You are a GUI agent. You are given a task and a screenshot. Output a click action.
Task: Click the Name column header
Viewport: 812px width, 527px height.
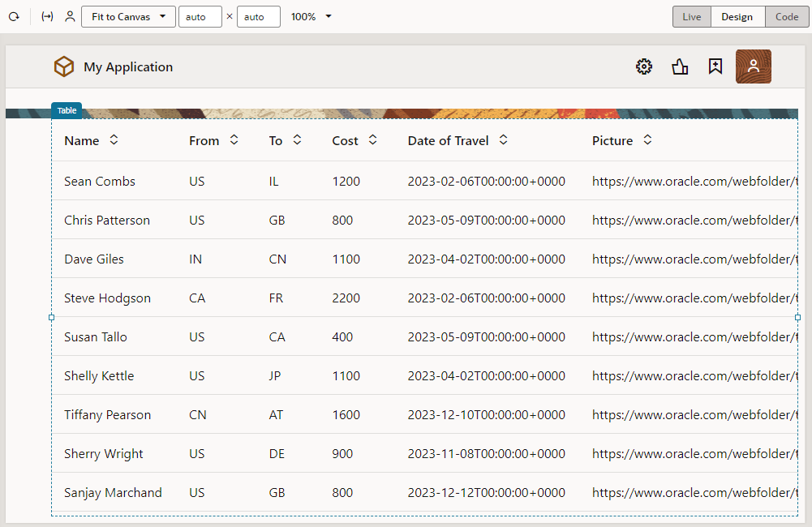click(x=82, y=141)
